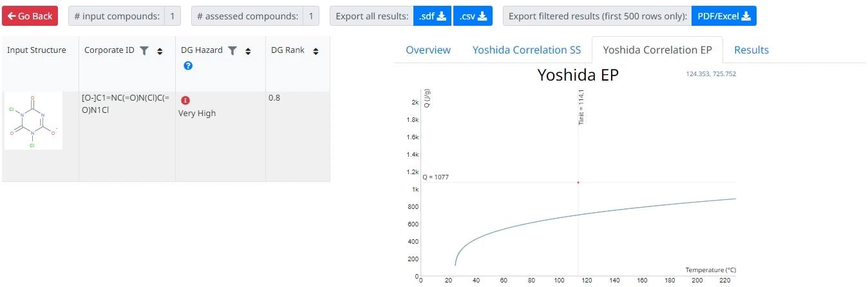Sort table by Corporate ID
The image size is (868, 287).
tap(160, 51)
